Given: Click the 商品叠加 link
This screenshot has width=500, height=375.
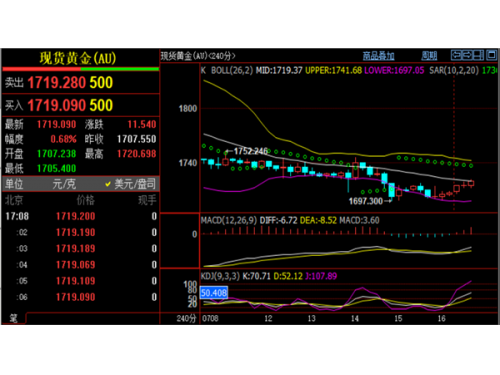Looking at the screenshot, I should tap(378, 56).
